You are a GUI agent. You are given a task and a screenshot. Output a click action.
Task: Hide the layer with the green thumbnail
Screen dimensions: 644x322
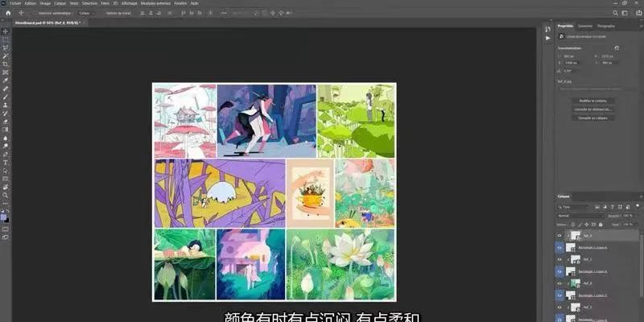click(559, 283)
